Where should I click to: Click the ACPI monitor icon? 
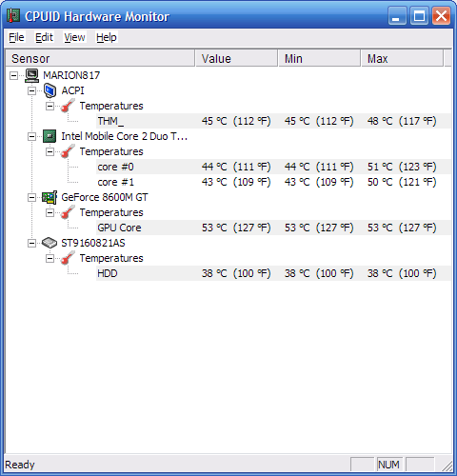click(x=50, y=90)
